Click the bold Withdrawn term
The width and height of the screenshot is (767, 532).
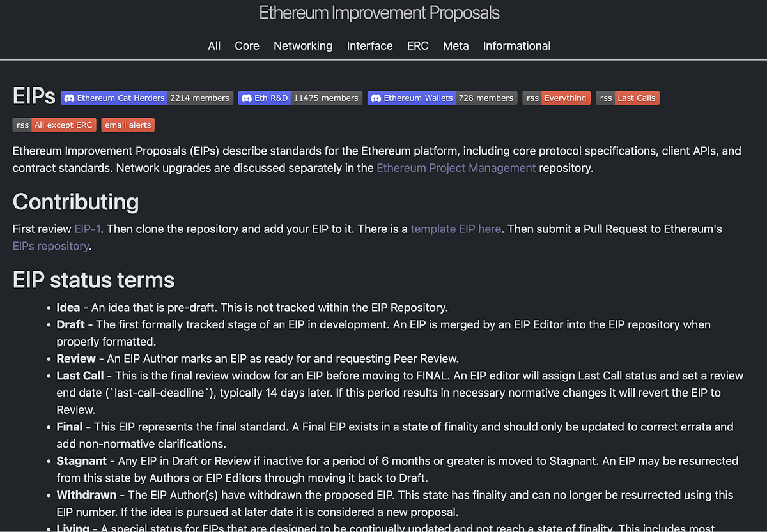tap(87, 495)
